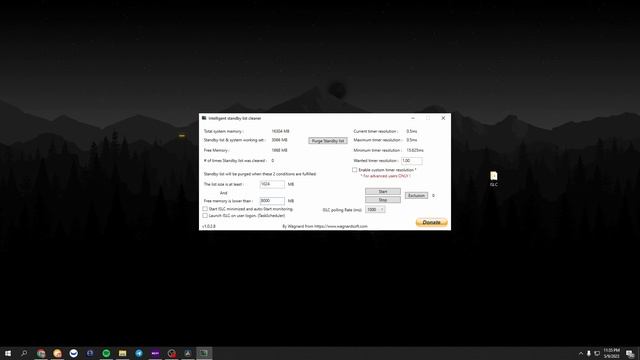Click the network tray icon
Screen dimensions: 640x360
pyautogui.click(x=597, y=353)
